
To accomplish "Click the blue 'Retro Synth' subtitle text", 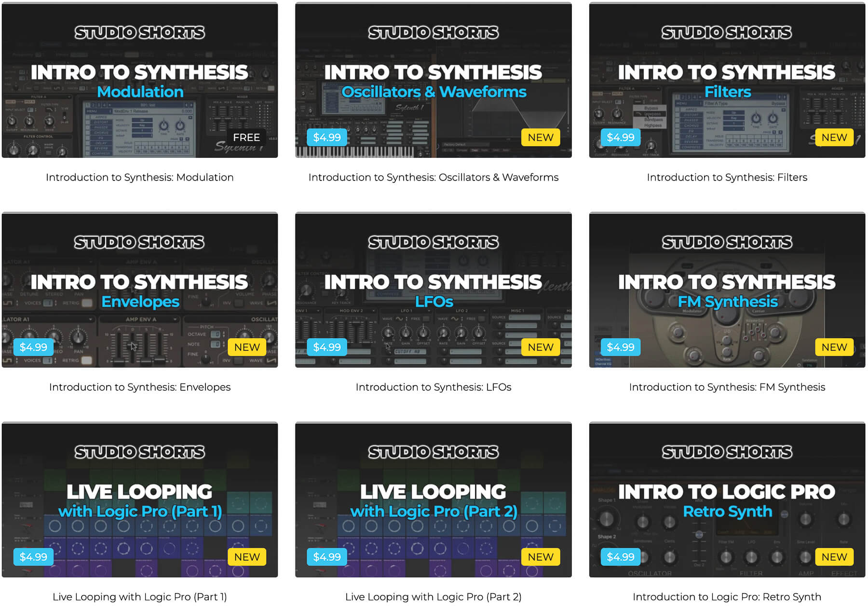I will point(728,512).
